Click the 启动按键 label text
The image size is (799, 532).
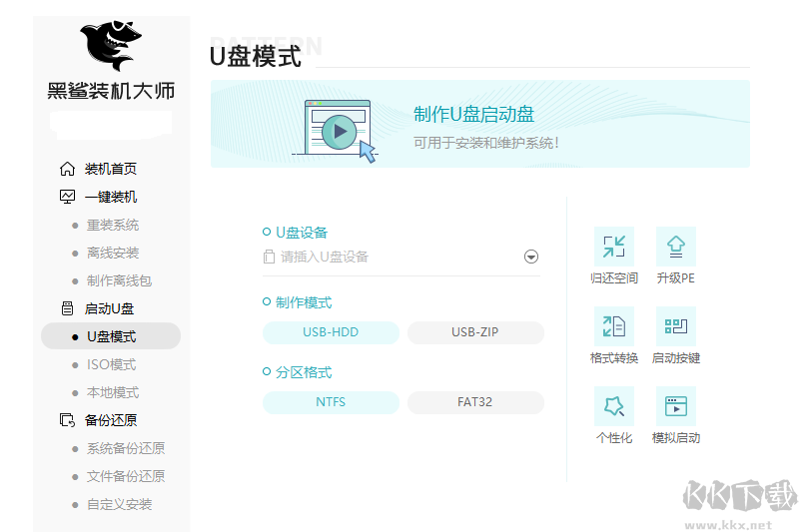[x=676, y=358]
